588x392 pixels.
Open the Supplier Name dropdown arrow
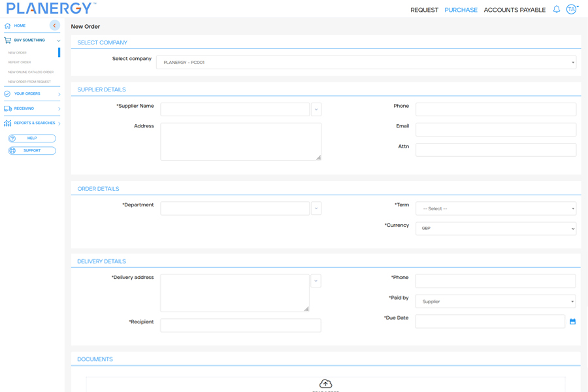click(x=316, y=109)
